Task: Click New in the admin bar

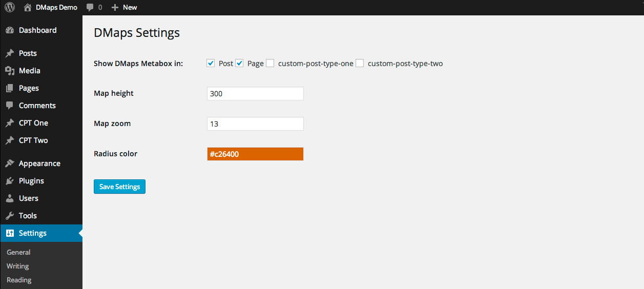Action: [x=130, y=8]
